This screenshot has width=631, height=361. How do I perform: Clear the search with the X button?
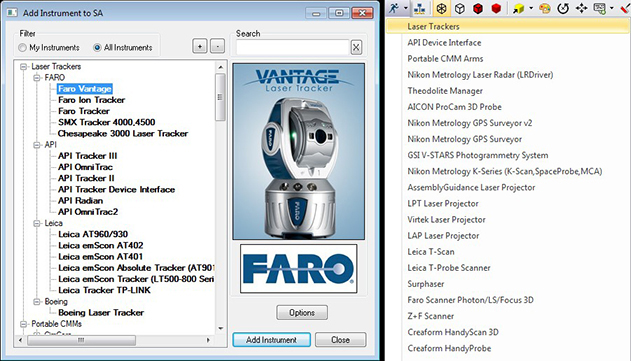[356, 47]
